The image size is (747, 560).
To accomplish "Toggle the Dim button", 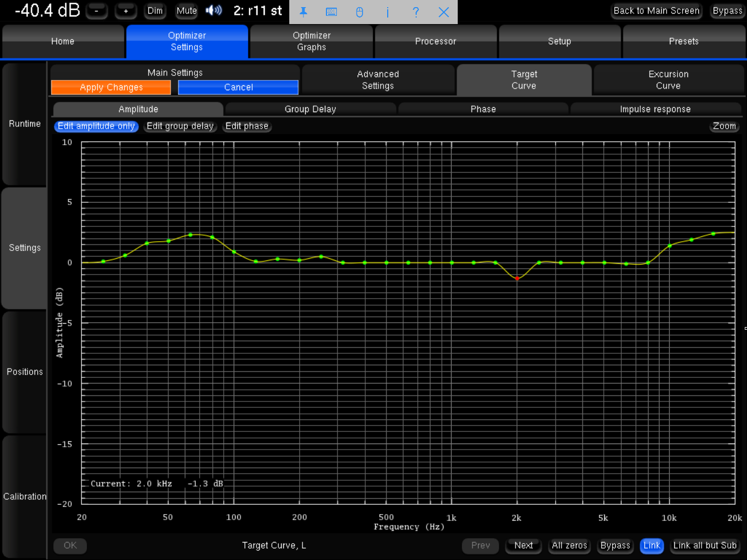I will (155, 11).
